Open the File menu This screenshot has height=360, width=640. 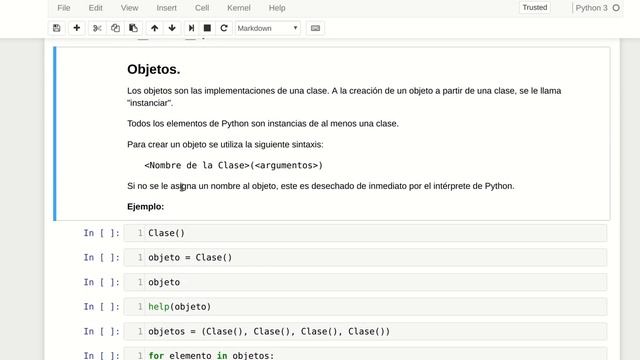click(x=64, y=8)
